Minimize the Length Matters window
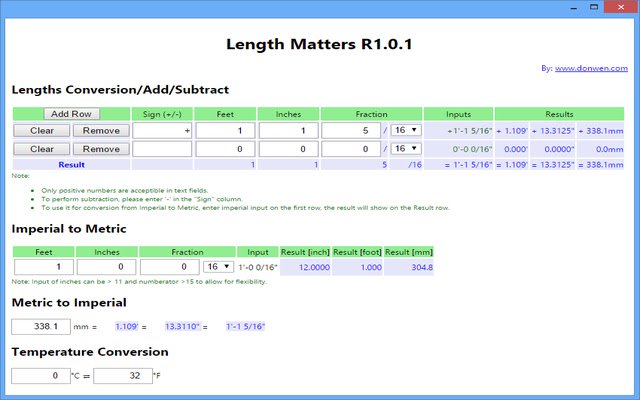 tap(573, 7)
